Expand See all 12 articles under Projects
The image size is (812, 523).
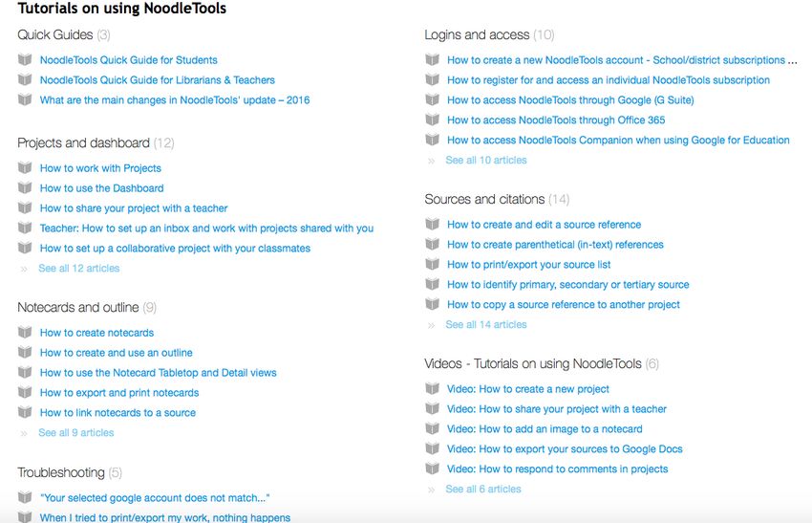coord(78,268)
